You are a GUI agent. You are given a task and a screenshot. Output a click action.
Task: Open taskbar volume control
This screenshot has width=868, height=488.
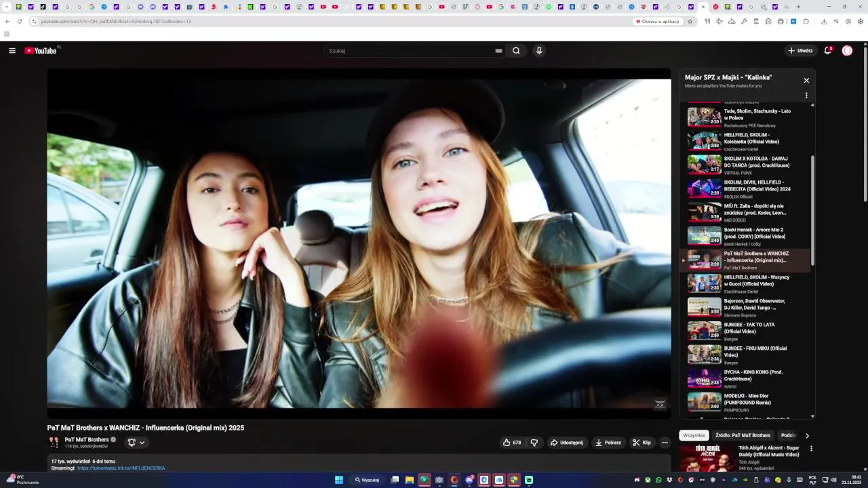pos(833,480)
